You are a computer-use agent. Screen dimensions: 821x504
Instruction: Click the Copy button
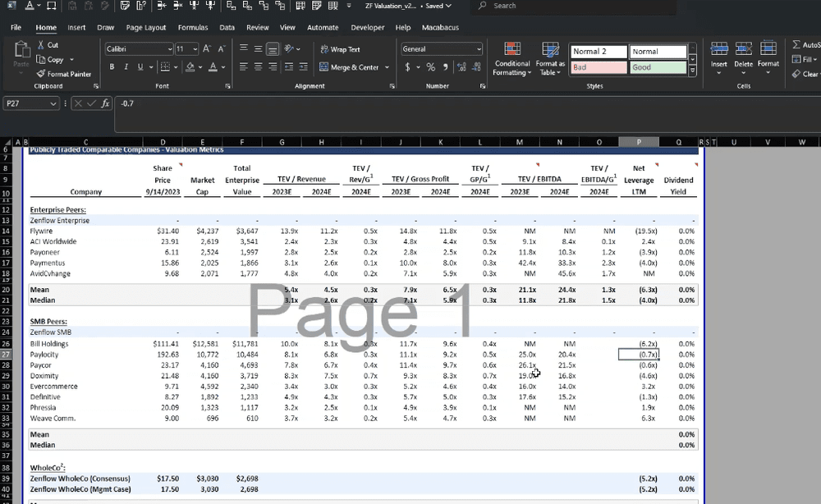[x=50, y=60]
